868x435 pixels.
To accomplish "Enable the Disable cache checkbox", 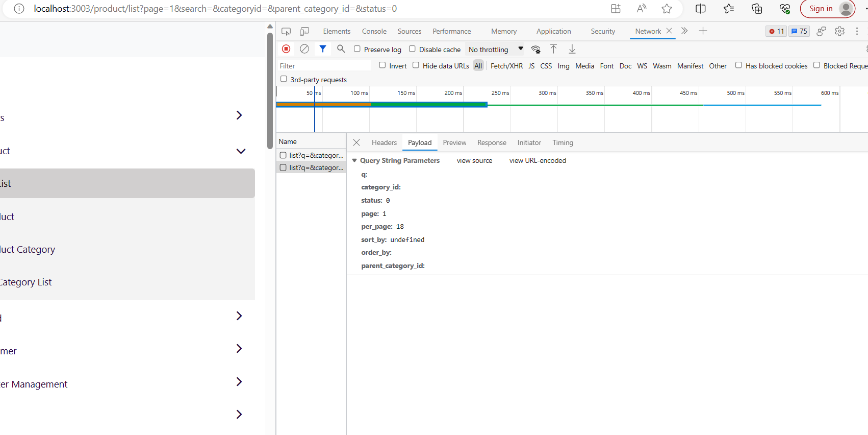I will tap(412, 49).
